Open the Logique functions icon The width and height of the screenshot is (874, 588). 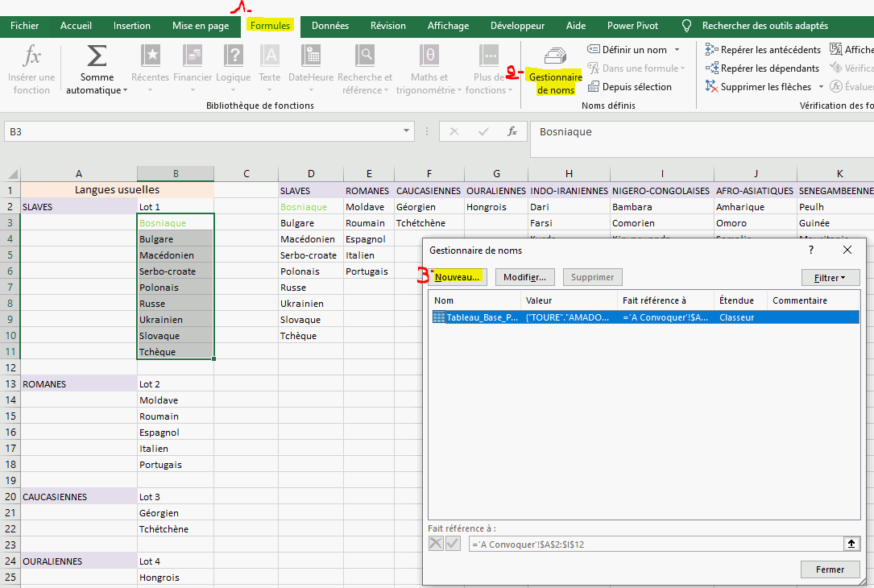click(233, 56)
